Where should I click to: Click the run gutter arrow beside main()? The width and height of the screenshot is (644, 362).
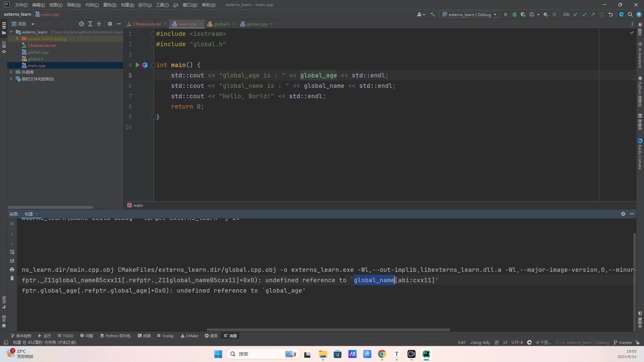[137, 65]
